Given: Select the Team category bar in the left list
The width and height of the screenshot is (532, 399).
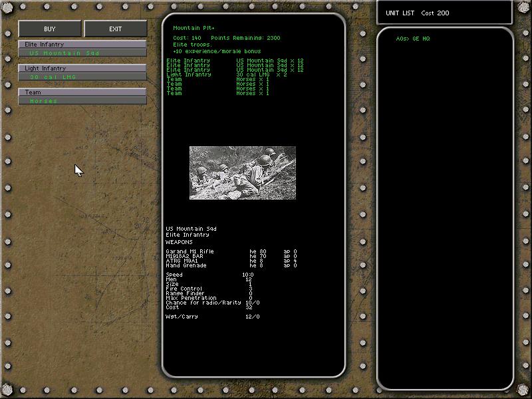Looking at the screenshot, I should (x=82, y=92).
